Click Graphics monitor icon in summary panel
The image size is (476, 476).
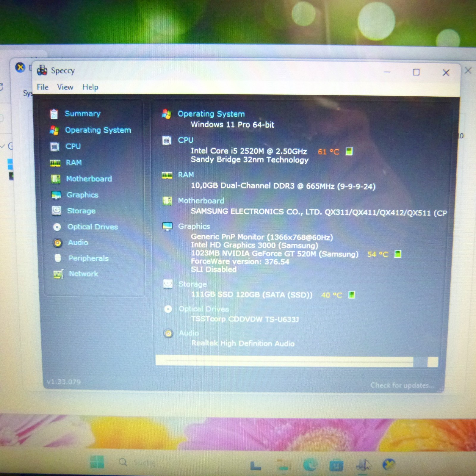167,226
